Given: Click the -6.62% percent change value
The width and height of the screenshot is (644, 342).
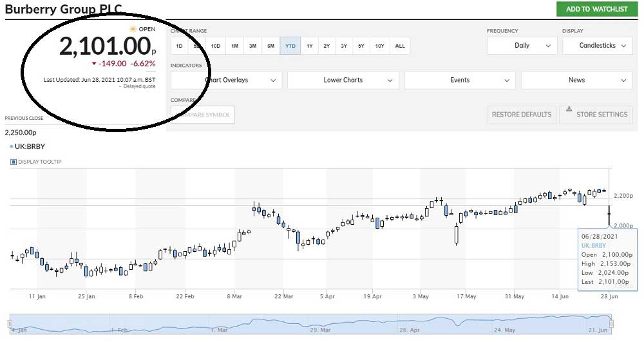Looking at the screenshot, I should (x=143, y=64).
